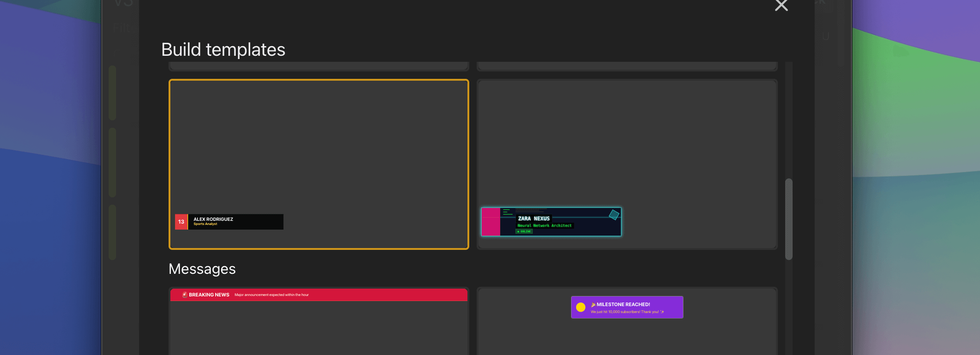
Task: Click the red number 13 badge
Action: tap(181, 222)
